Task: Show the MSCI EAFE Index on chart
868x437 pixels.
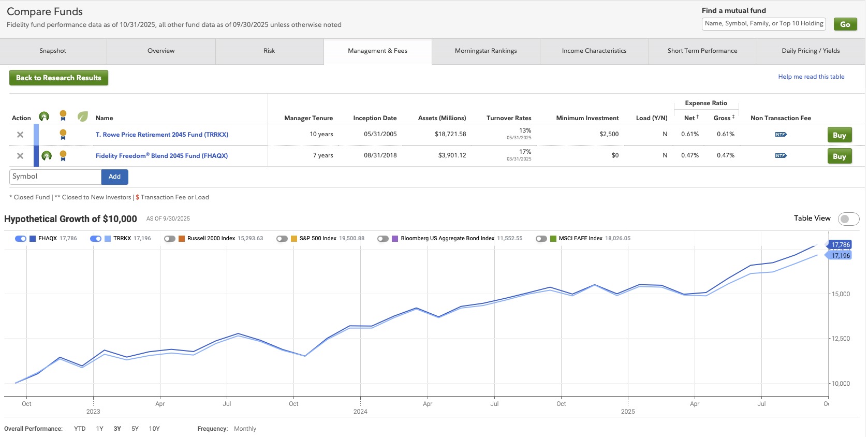Action: tap(541, 239)
